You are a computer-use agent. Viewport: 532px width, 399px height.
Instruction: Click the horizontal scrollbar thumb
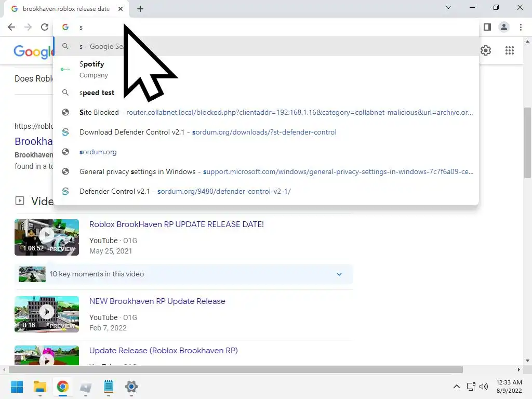pos(235,369)
